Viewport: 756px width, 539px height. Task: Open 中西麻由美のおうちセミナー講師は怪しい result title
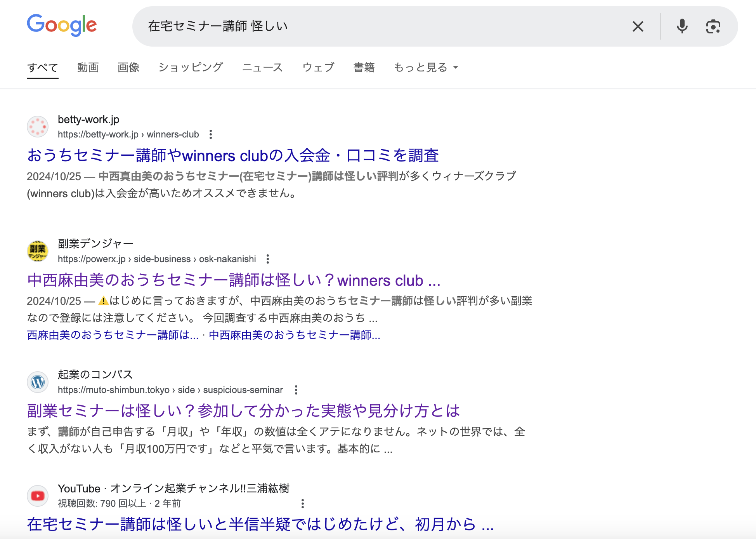tap(234, 280)
